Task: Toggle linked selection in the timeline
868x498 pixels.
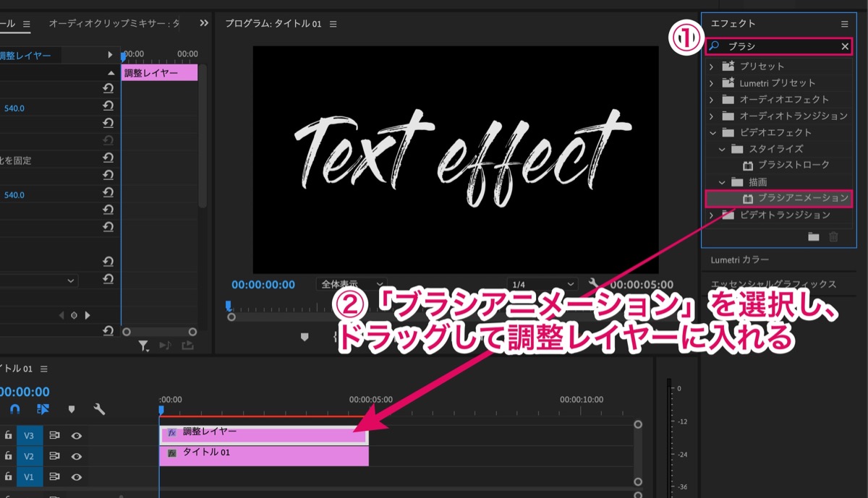Action: pyautogui.click(x=43, y=409)
